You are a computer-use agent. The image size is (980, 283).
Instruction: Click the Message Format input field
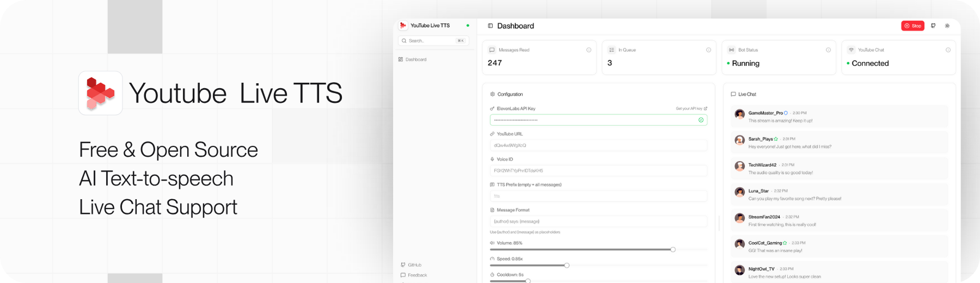click(x=598, y=222)
